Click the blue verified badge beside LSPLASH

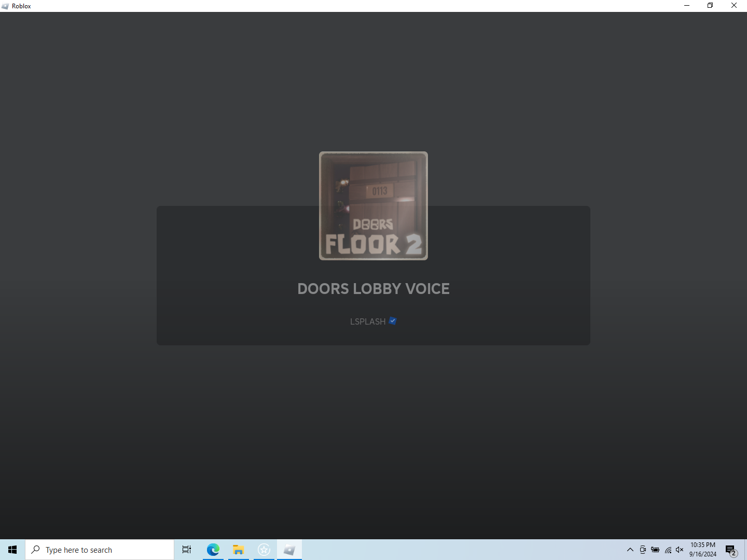(x=393, y=321)
